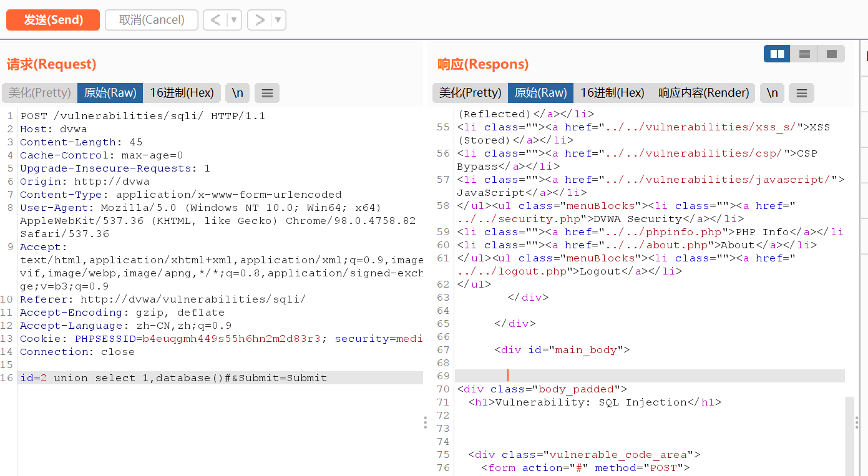Screen dimensions: 868x476
Task: Click the phpinfo.php line 59 in response
Action: [x=650, y=232]
